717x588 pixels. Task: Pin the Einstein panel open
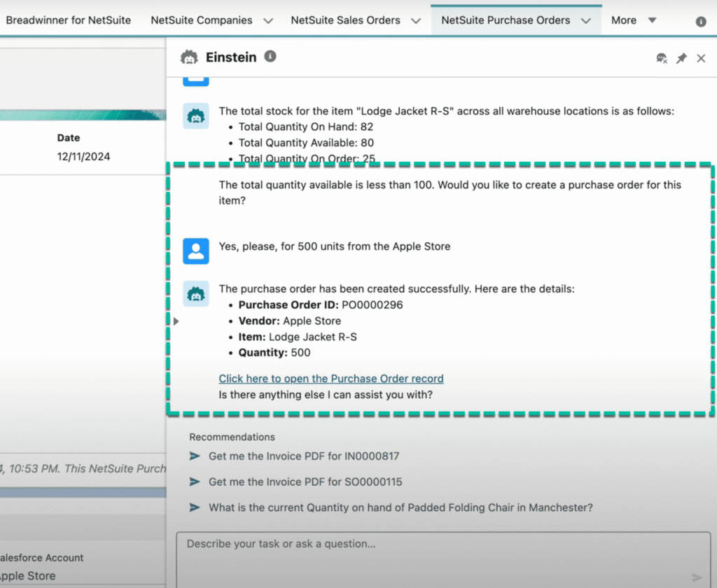pyautogui.click(x=681, y=58)
